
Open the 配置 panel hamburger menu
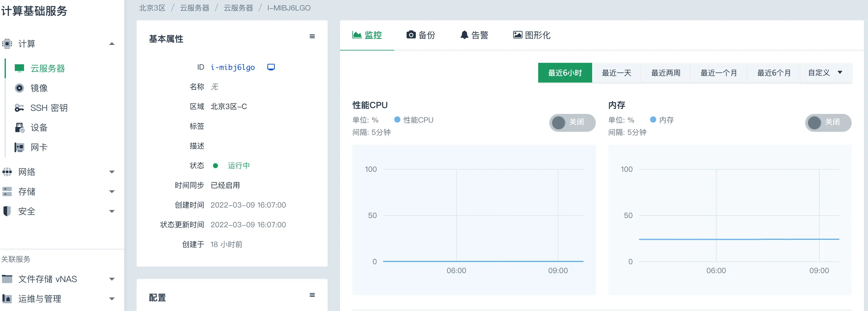click(312, 295)
